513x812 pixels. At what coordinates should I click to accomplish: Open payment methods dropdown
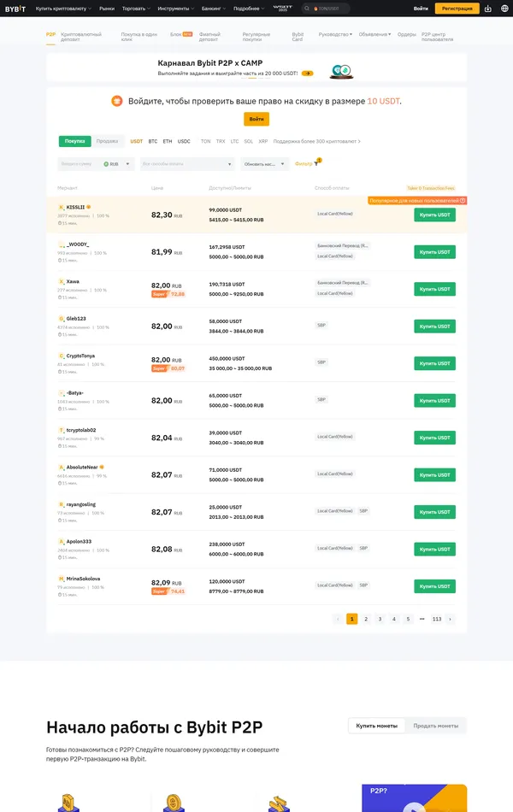click(187, 164)
